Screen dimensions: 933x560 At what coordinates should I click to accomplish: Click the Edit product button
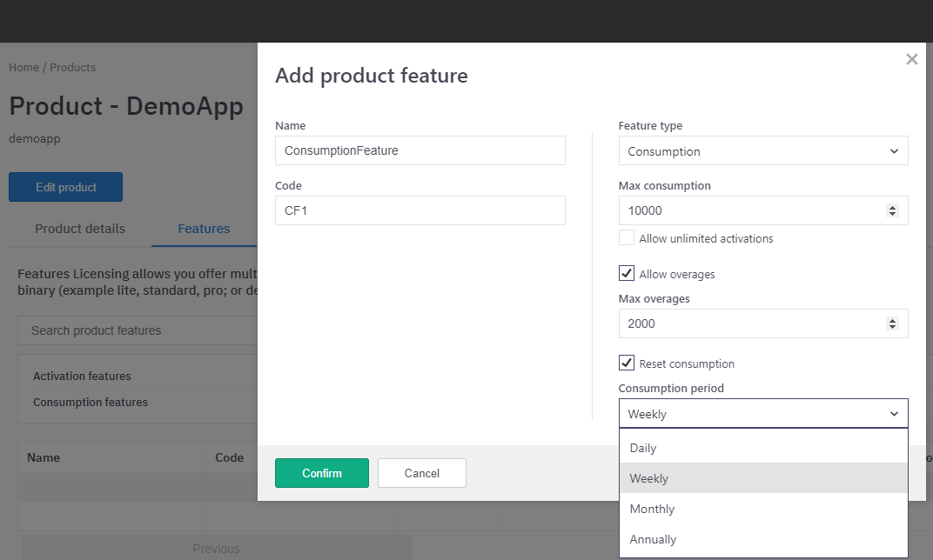point(65,187)
